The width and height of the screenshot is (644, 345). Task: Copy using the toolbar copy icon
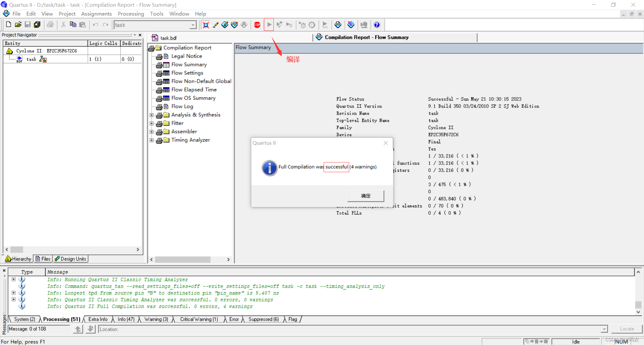[x=73, y=24]
